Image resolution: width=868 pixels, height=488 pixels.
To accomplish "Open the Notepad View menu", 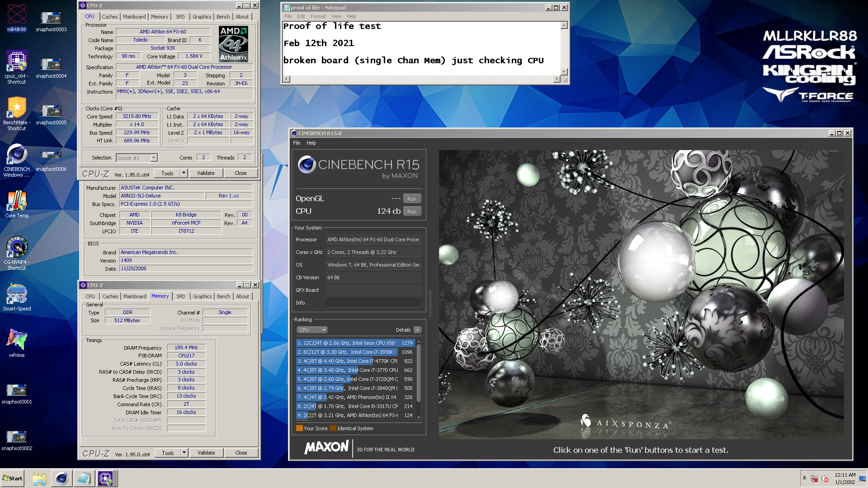I will tap(336, 16).
